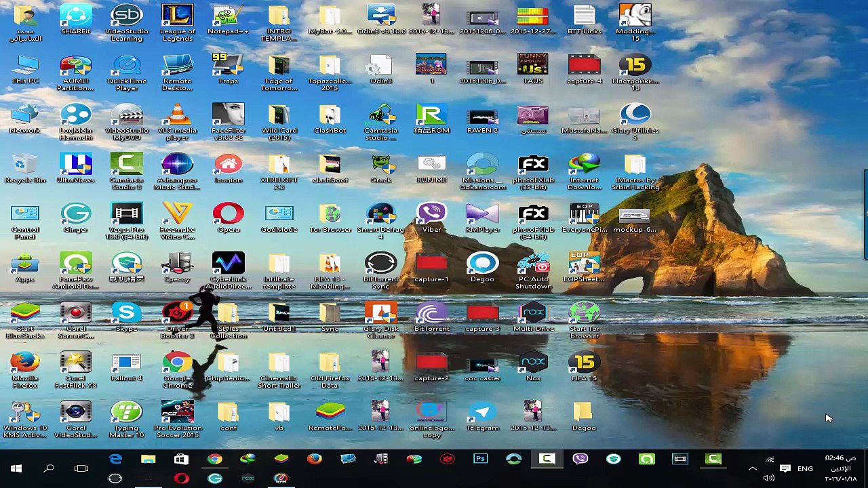
Task: Click the FaceFilter v3.02 SE icon
Action: (228, 123)
